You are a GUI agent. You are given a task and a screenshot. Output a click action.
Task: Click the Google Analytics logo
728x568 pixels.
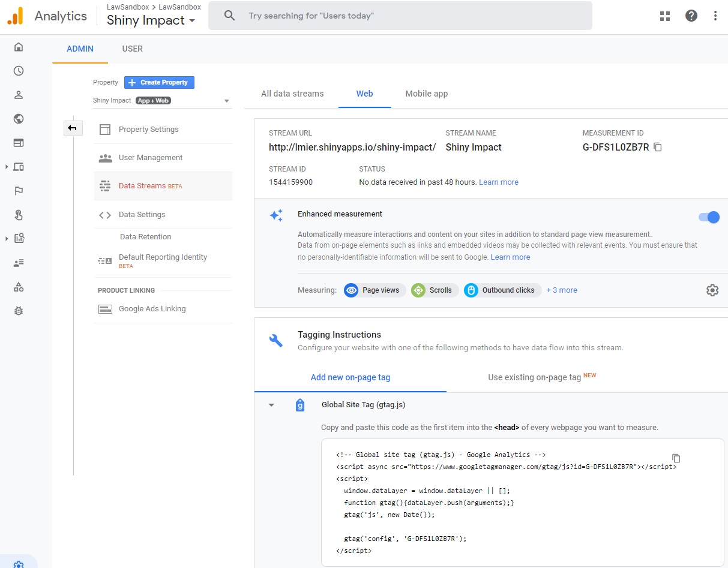(x=15, y=16)
